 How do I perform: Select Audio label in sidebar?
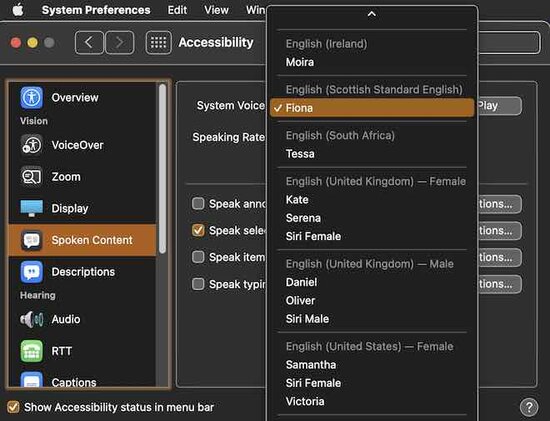click(66, 319)
